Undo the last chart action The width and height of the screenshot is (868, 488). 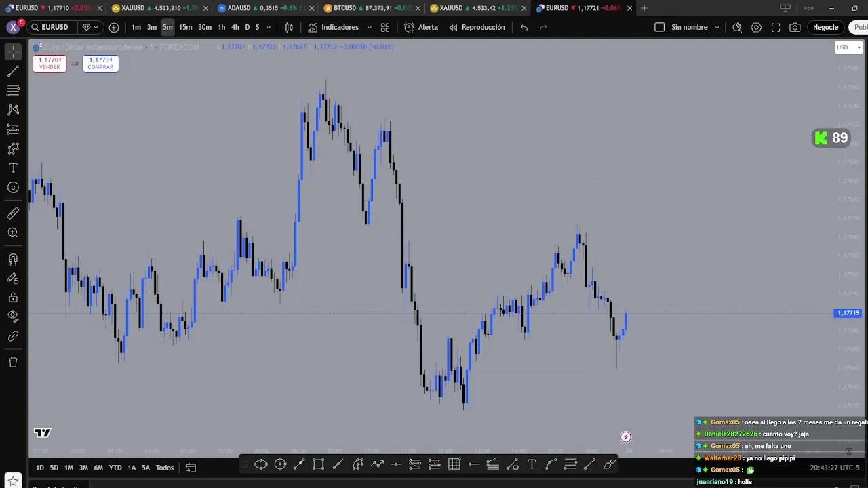coord(524,27)
